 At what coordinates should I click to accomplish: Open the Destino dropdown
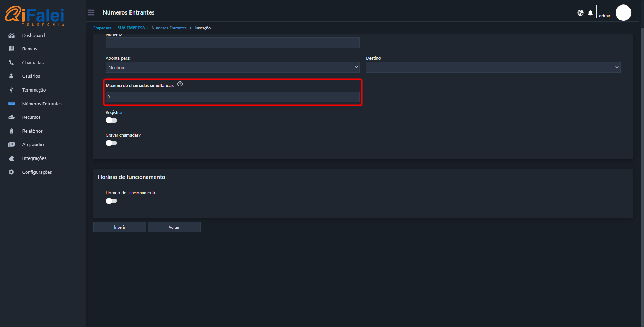493,67
